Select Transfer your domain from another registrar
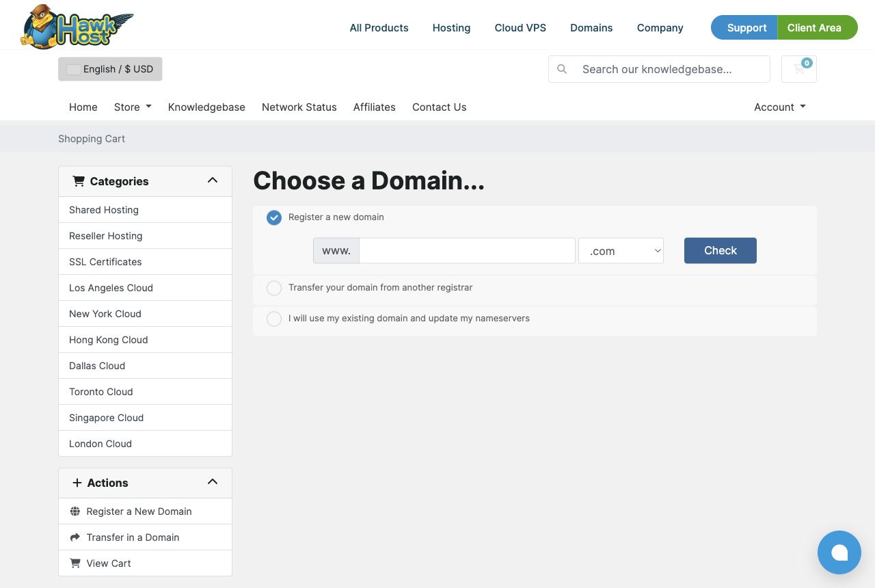 tap(274, 288)
